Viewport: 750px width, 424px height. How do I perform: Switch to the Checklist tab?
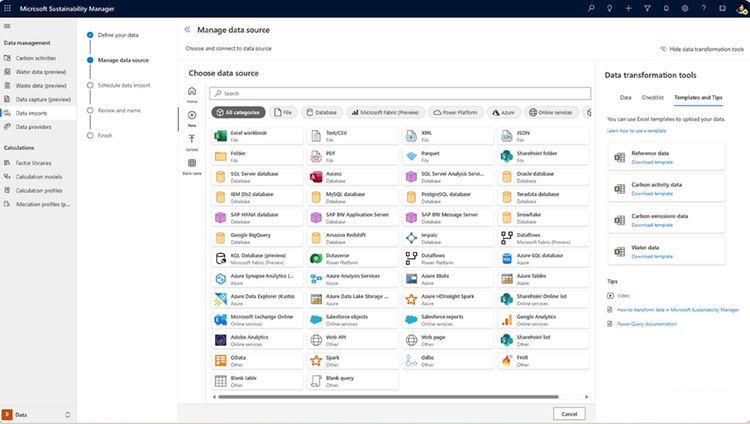pos(652,98)
